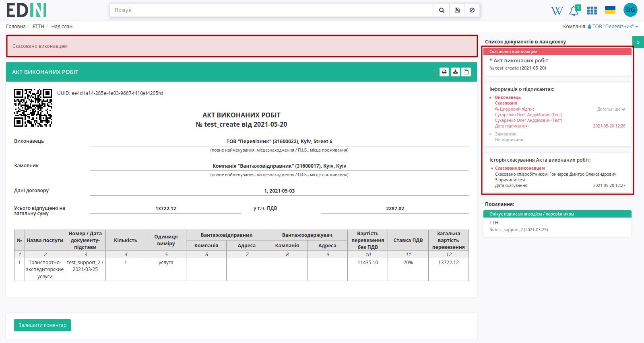Viewport: 644px width, 343px height.
Task: Expand the Детальніше signature details
Action: 611,109
